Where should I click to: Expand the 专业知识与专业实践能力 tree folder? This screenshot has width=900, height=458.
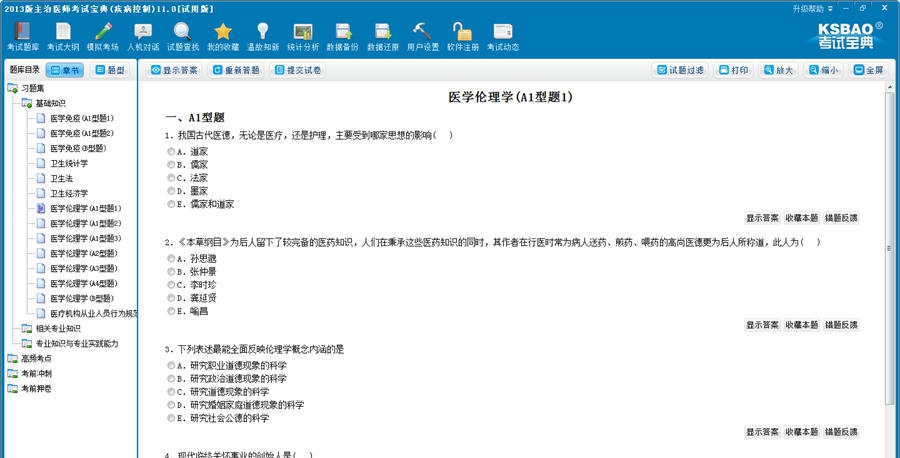tap(26, 343)
